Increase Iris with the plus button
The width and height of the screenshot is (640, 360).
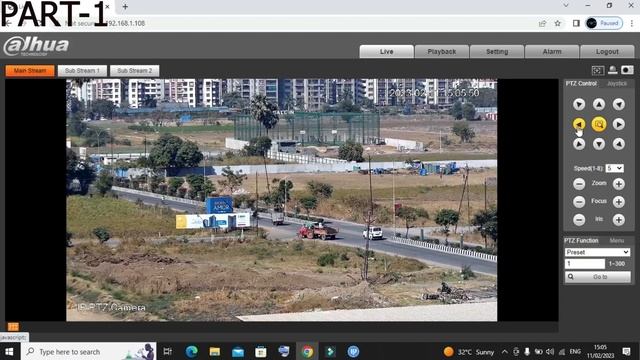[x=619, y=220]
